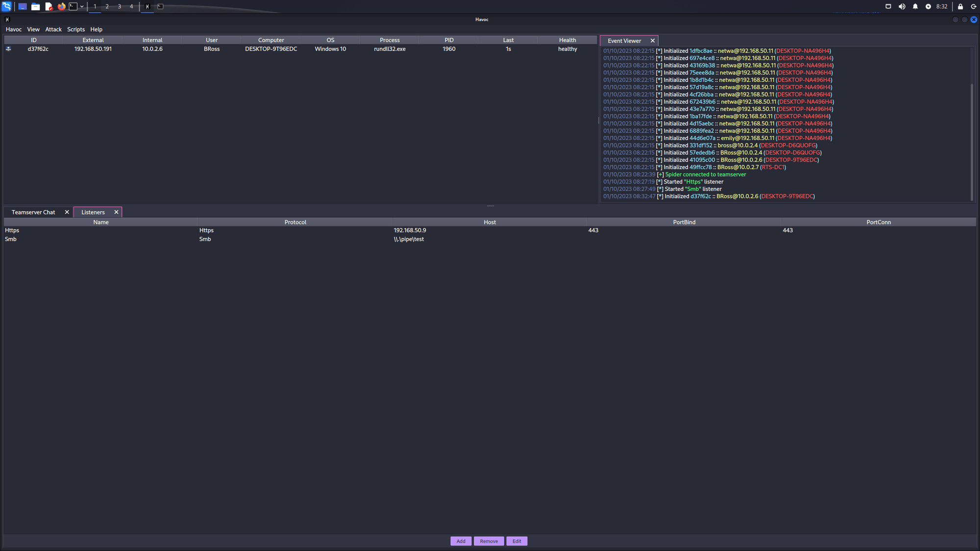This screenshot has height=551, width=980.
Task: Click the Havoc icon in the title bar
Action: 7,20
